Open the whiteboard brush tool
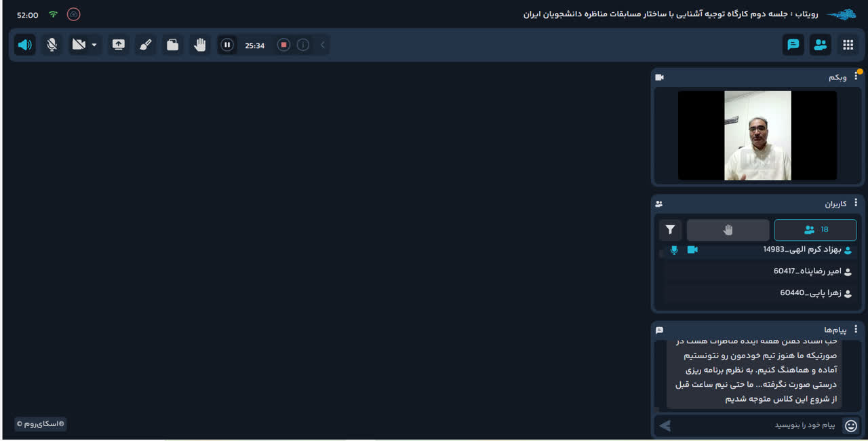 tap(145, 45)
